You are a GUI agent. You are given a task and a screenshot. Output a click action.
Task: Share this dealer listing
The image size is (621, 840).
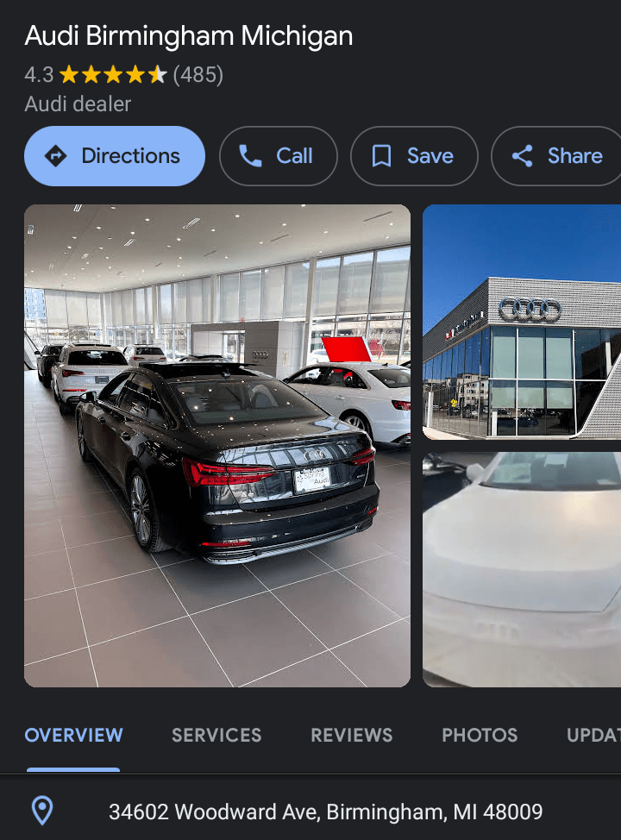tap(556, 156)
